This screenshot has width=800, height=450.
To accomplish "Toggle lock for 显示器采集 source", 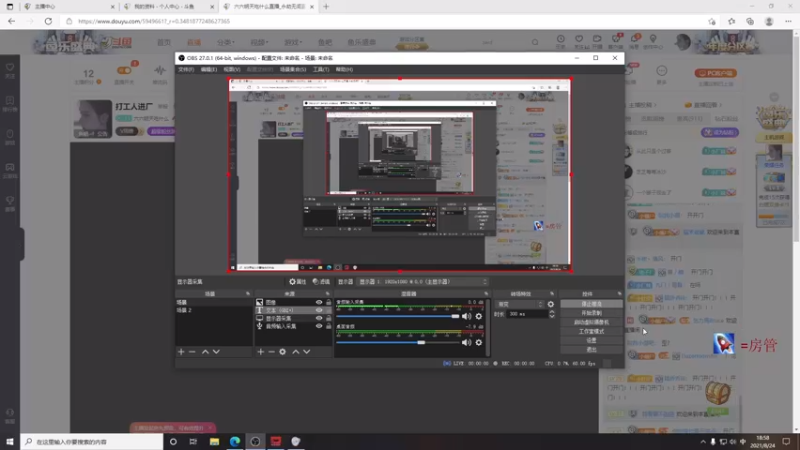I will [328, 318].
